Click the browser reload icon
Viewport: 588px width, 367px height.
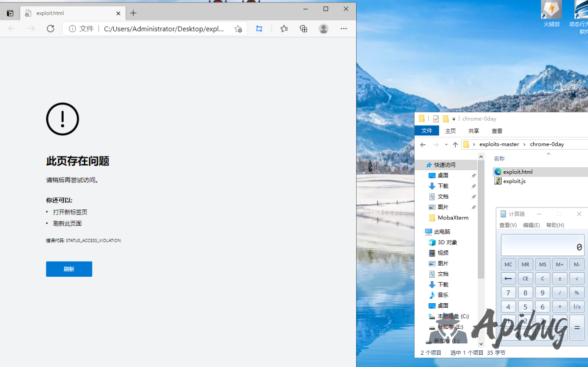click(x=50, y=29)
